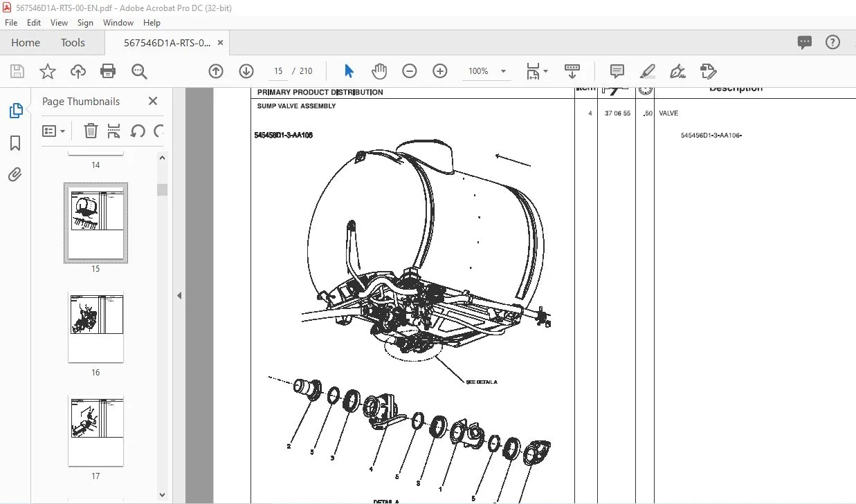
Task: Click thumbnails scrollbar down arrow
Action: coord(162,494)
